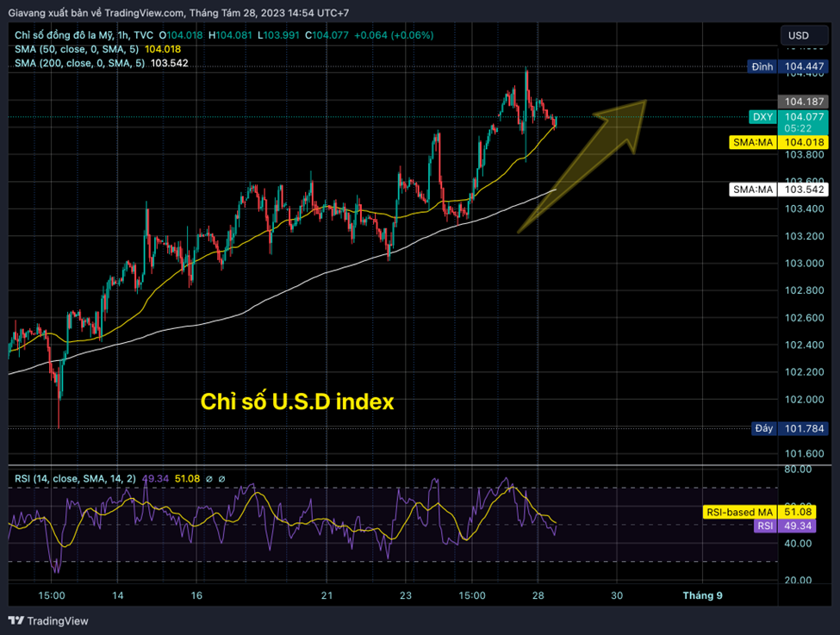The height and width of the screenshot is (635, 840).
Task: Click the yellow SMA:MA 104.018 label
Action: (x=753, y=141)
